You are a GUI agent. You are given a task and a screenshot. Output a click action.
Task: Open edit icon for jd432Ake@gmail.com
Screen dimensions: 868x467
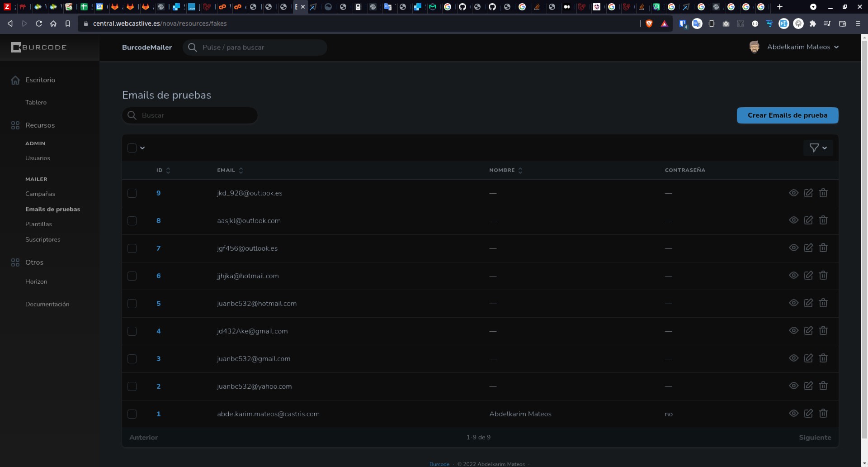pos(808,331)
